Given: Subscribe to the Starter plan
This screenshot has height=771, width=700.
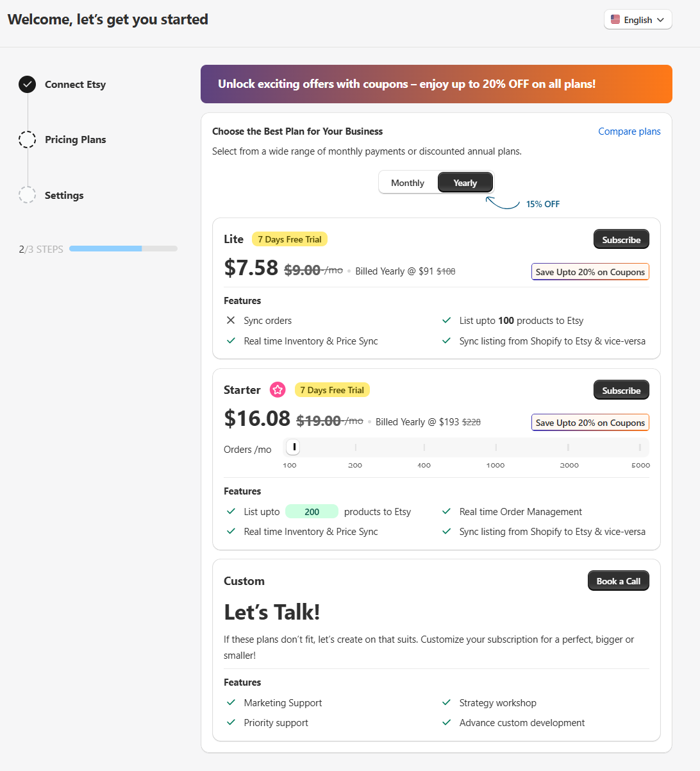Looking at the screenshot, I should pyautogui.click(x=621, y=390).
